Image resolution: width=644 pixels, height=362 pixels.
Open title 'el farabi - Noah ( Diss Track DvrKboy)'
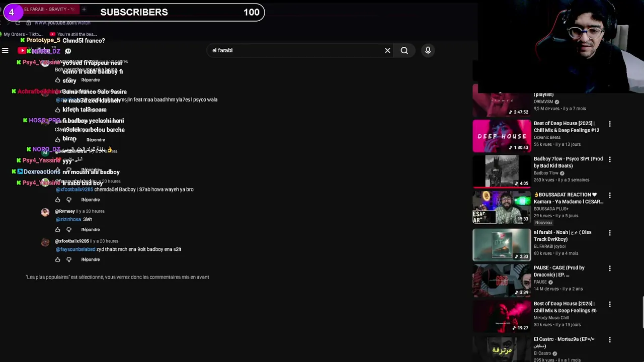click(x=562, y=235)
